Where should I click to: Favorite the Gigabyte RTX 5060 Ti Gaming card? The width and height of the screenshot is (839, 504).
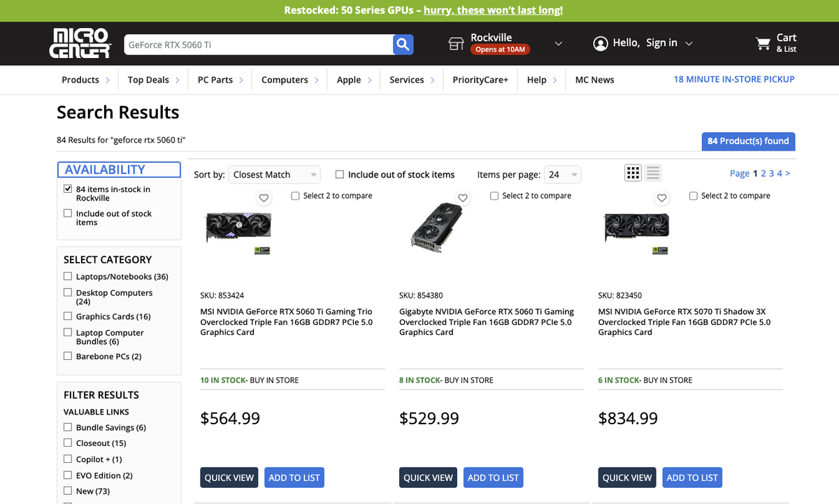(x=463, y=198)
